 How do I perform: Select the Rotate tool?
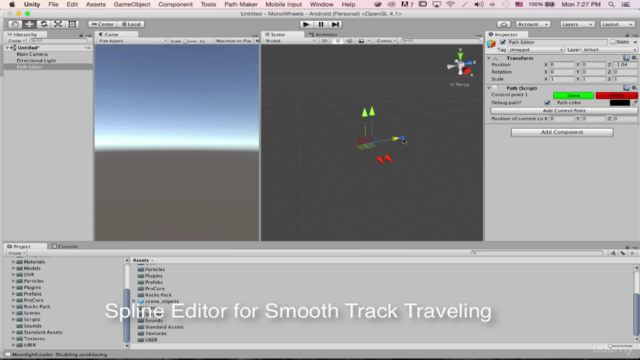click(44, 24)
